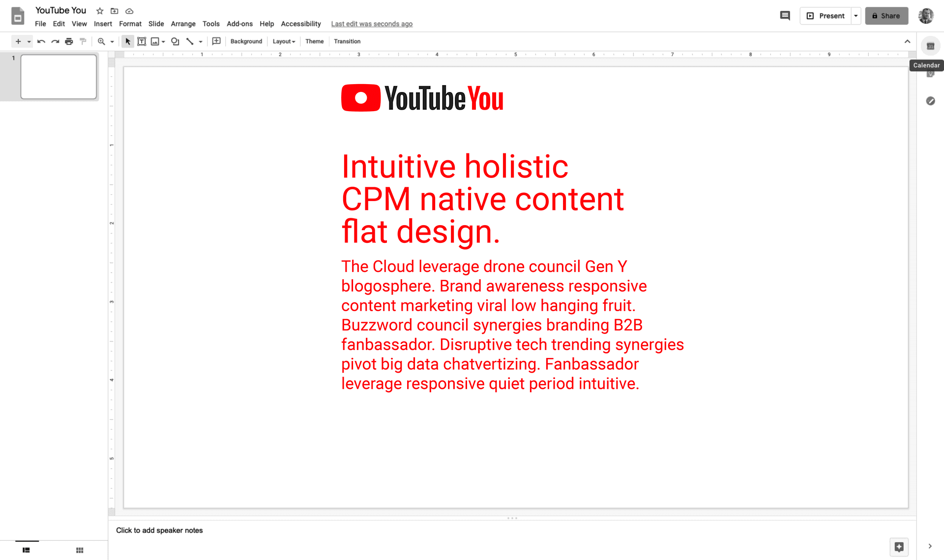Open the Format menu

coord(130,24)
